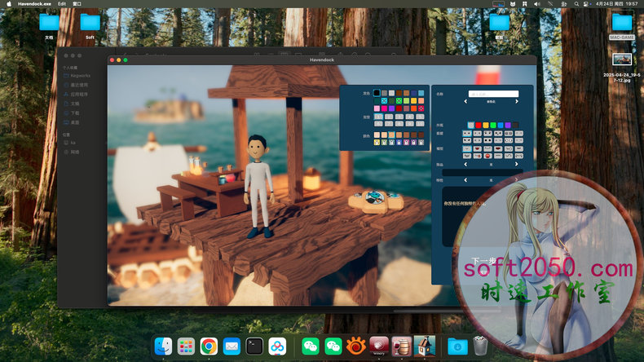The width and height of the screenshot is (644, 362).
Task: Click the character name input field
Action: click(x=492, y=94)
